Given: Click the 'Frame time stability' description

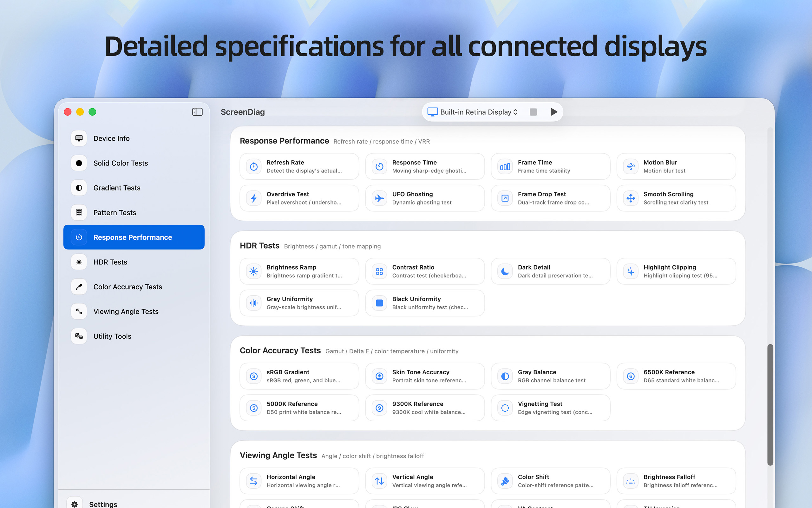Looking at the screenshot, I should click(x=544, y=171).
